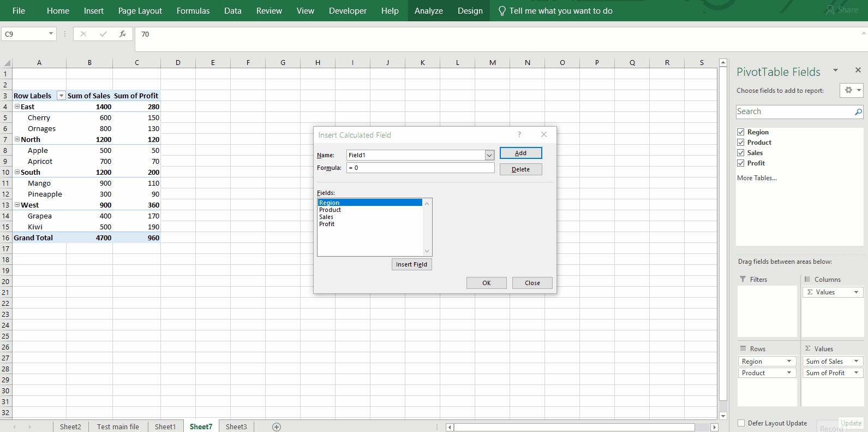Add a new sheet with the plus icon
The height and width of the screenshot is (432, 868).
[x=277, y=427]
